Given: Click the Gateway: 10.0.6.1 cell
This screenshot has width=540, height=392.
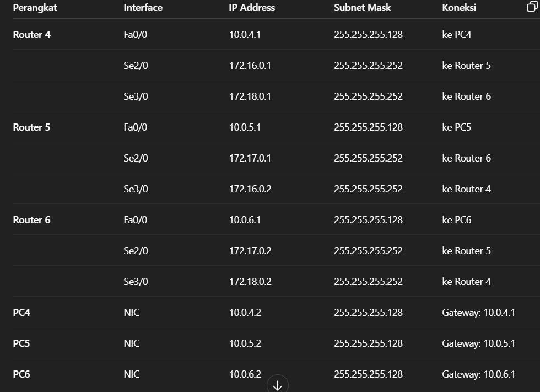Looking at the screenshot, I should (x=478, y=374).
